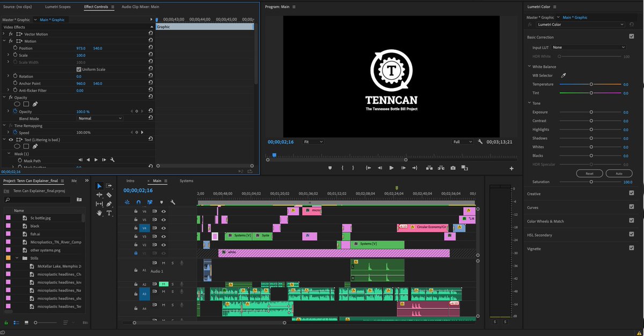This screenshot has width=644, height=336.
Task: Reset the Position parameter
Action: 150,48
